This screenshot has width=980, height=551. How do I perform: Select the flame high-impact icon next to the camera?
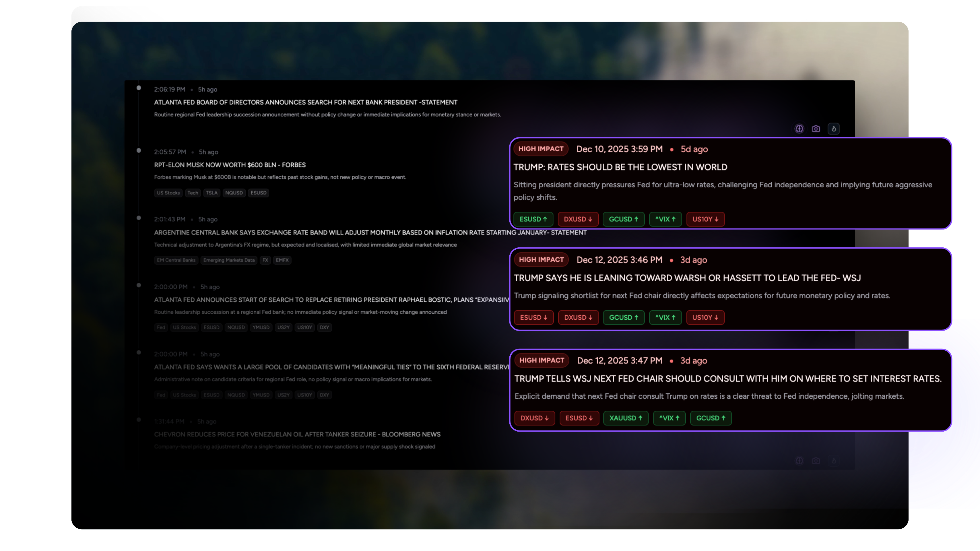pos(834,129)
